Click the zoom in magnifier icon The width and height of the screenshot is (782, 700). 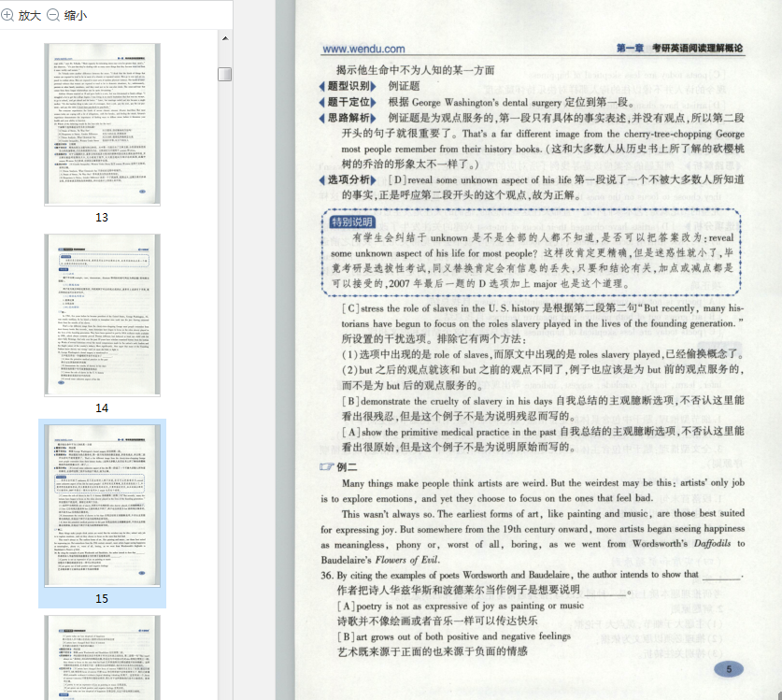coord(7,15)
